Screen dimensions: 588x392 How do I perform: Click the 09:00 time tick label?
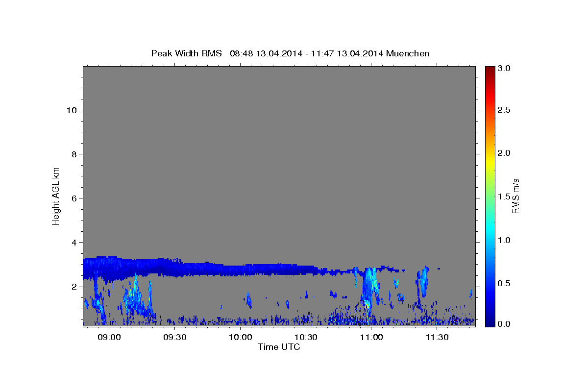[x=109, y=338]
